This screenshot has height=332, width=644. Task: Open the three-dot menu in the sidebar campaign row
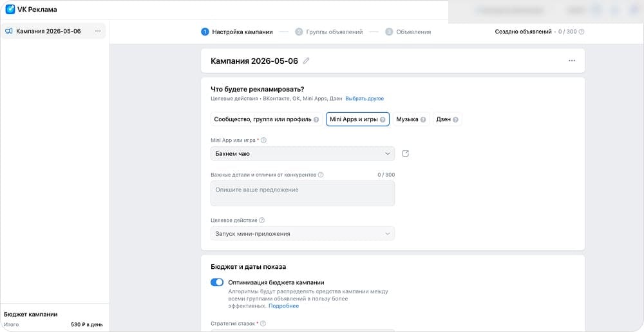pyautogui.click(x=98, y=31)
